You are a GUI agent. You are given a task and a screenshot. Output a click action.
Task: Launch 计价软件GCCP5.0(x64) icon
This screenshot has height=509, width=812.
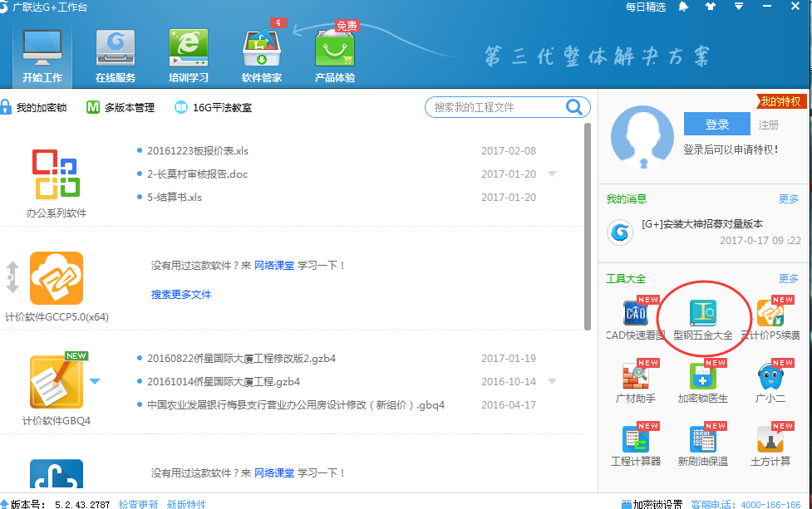coord(57,278)
